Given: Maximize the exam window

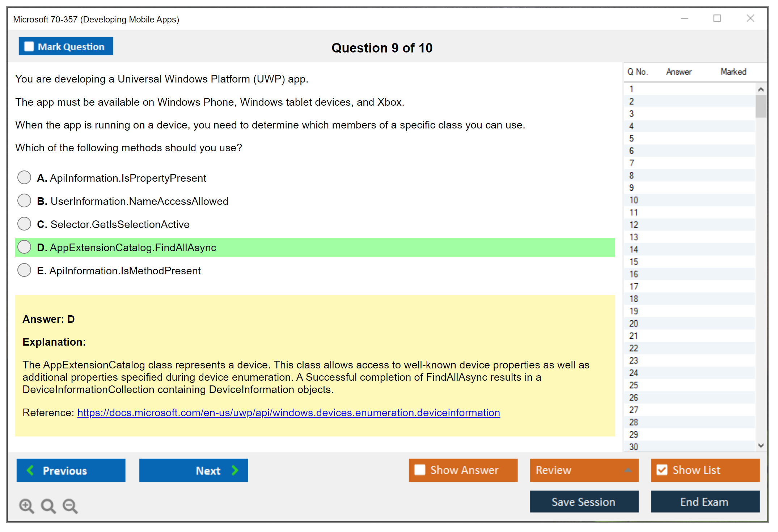Looking at the screenshot, I should (717, 18).
